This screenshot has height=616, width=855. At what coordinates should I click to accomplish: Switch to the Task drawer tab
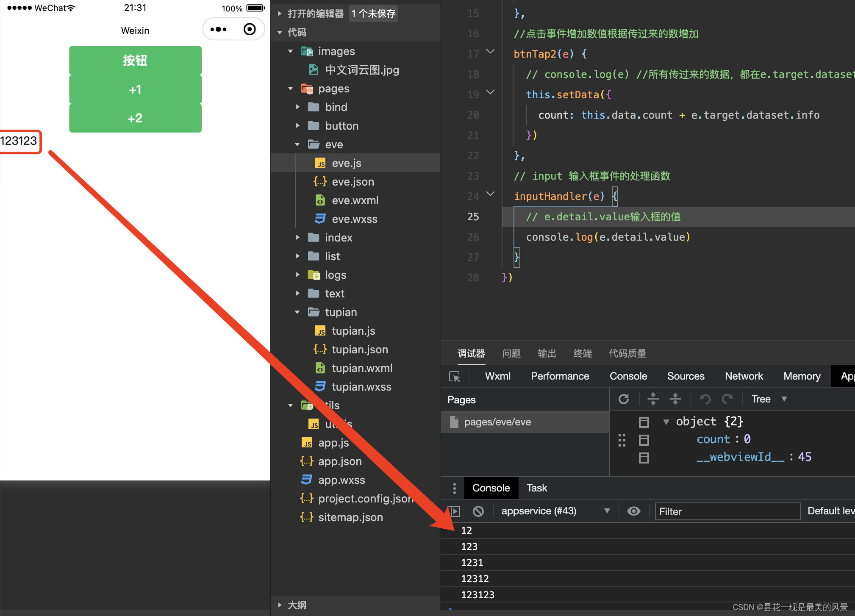[537, 488]
